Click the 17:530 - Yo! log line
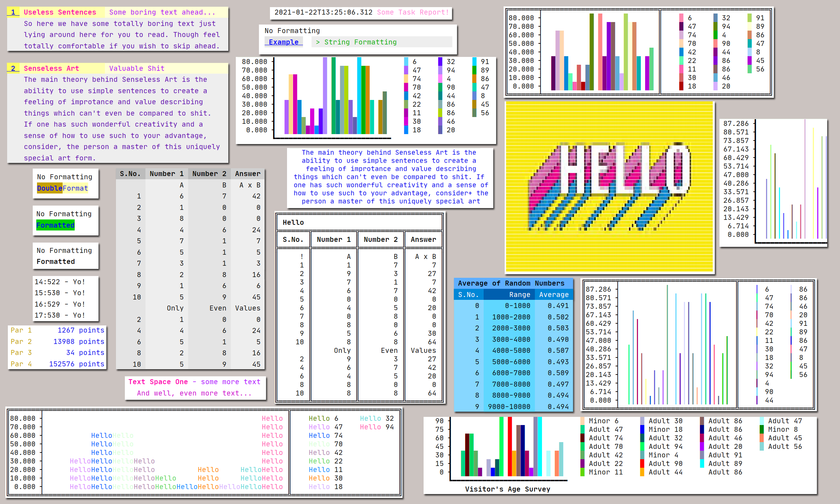Viewport: 840px width, 504px height. pyautogui.click(x=60, y=315)
